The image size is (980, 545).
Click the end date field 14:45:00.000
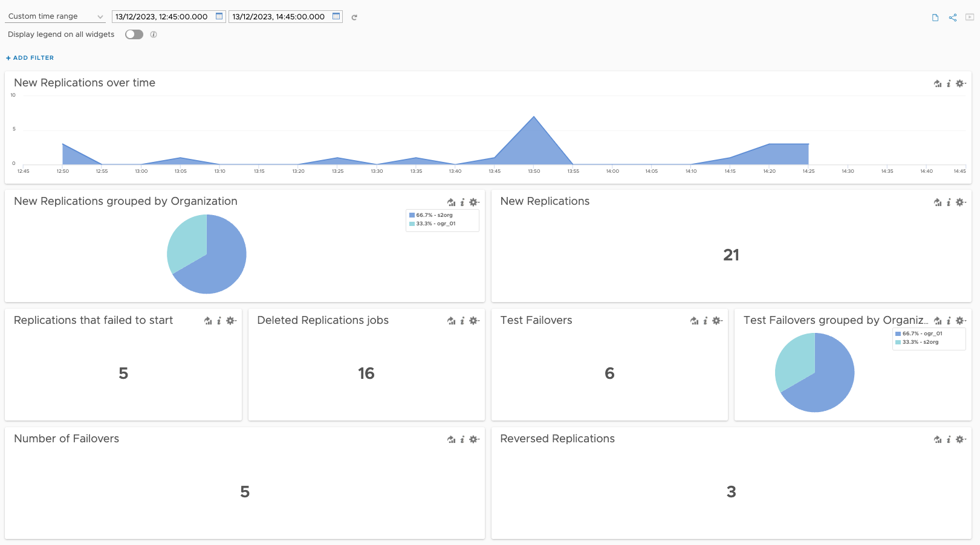(x=279, y=16)
